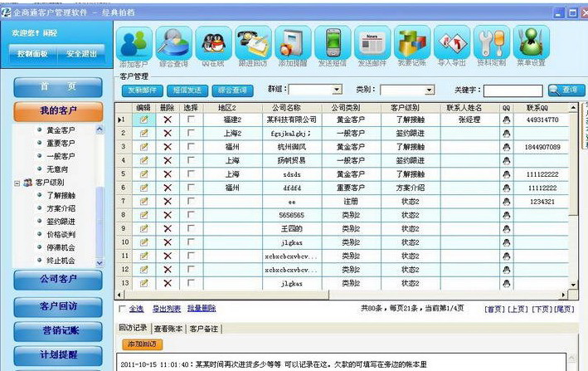Collapse the 客户级别 tree node
The image size is (588, 371).
17,182
